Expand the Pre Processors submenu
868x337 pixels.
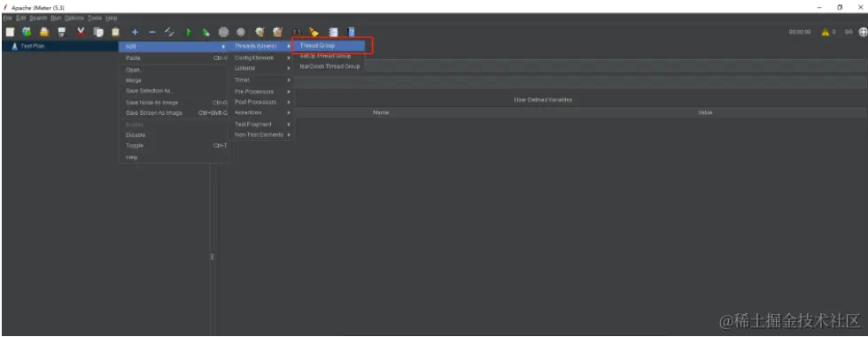click(262, 92)
